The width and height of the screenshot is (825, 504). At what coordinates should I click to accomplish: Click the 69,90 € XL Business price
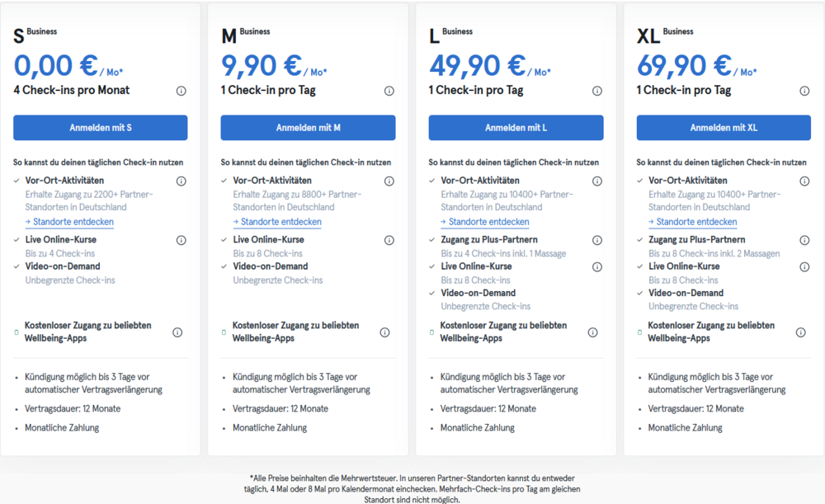[684, 66]
